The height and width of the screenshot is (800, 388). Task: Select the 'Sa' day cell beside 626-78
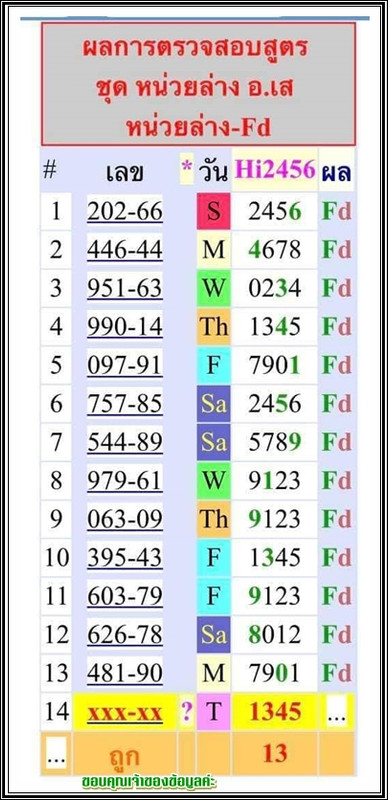pyautogui.click(x=213, y=635)
